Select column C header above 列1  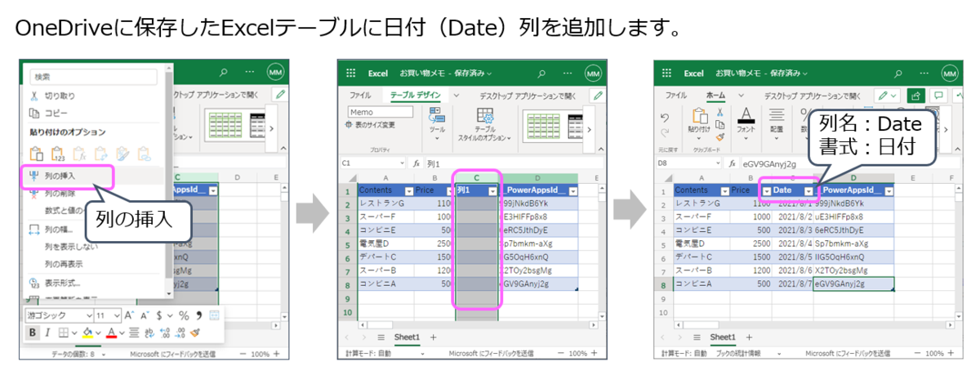tap(476, 177)
